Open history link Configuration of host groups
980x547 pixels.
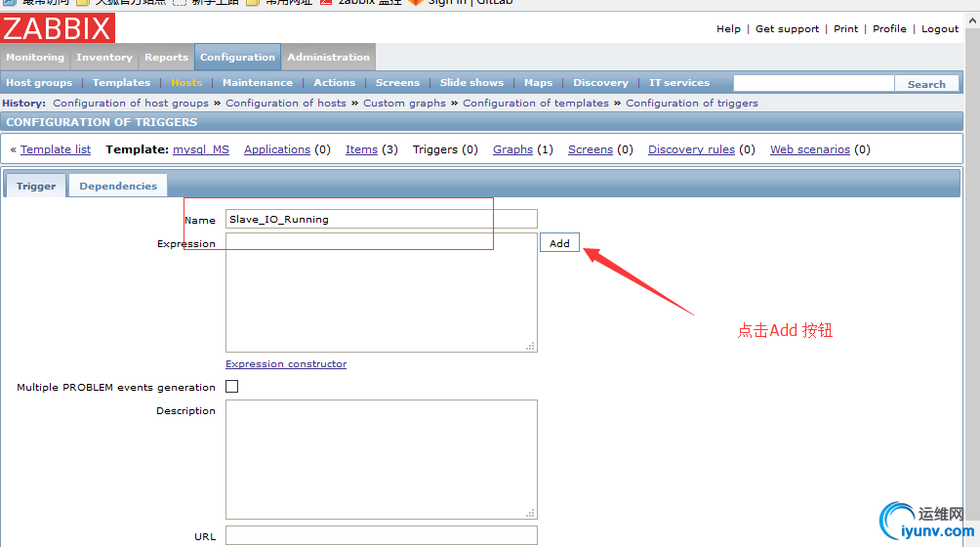[131, 104]
